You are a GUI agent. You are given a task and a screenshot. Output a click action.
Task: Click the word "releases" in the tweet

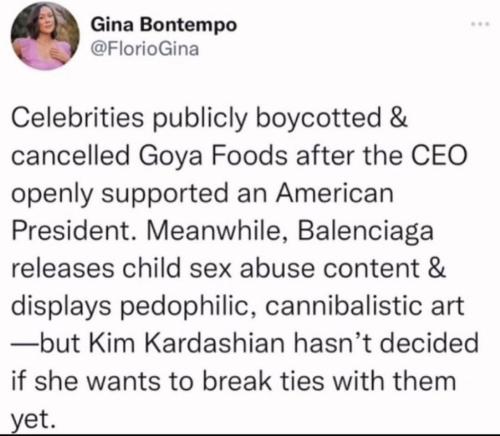63,269
